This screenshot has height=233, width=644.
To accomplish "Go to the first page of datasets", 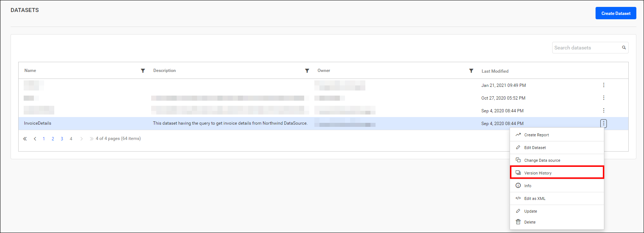I will coord(25,139).
